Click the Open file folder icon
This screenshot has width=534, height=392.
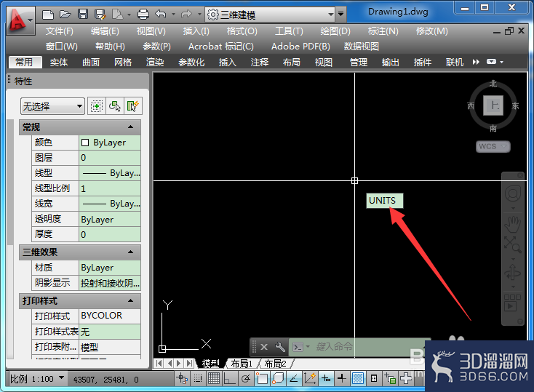(x=65, y=15)
